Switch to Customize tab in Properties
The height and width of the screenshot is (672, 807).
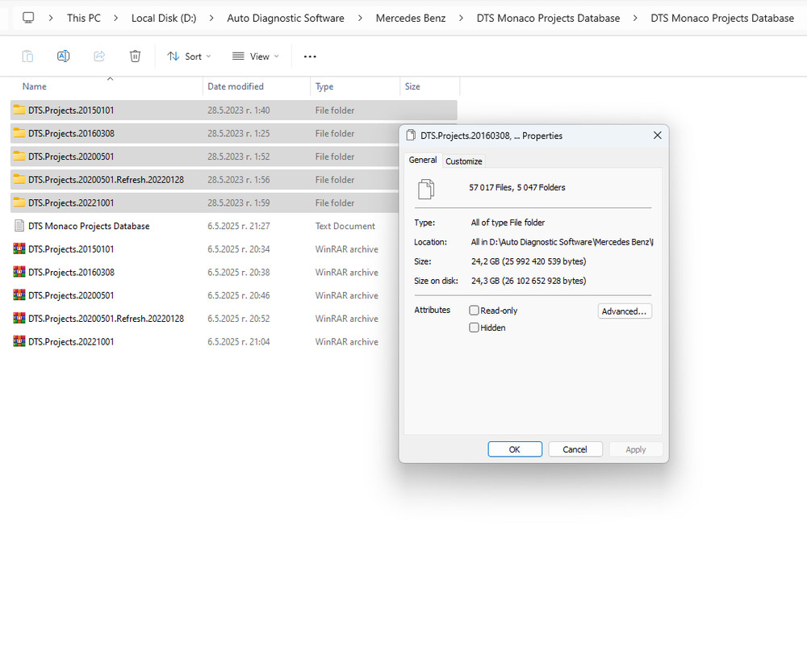(x=464, y=161)
